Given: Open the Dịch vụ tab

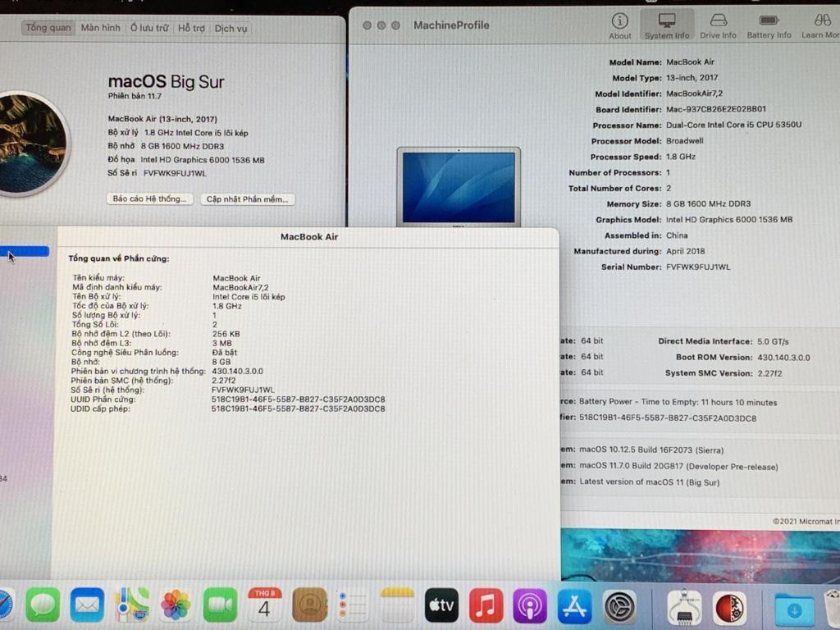Looking at the screenshot, I should coord(231,29).
